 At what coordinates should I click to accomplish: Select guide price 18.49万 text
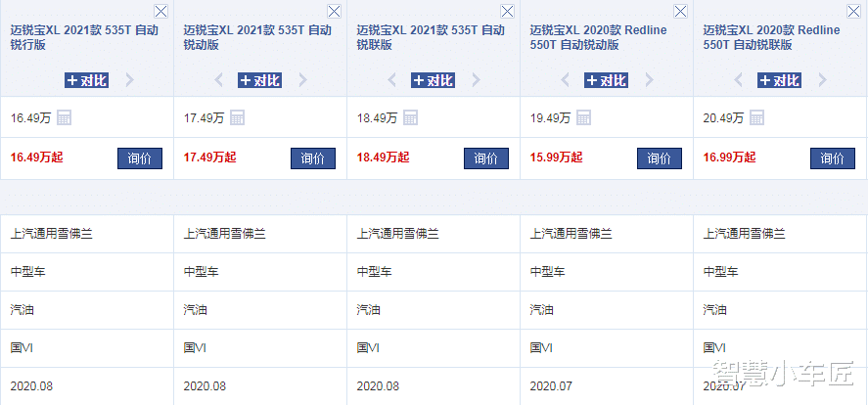(377, 117)
